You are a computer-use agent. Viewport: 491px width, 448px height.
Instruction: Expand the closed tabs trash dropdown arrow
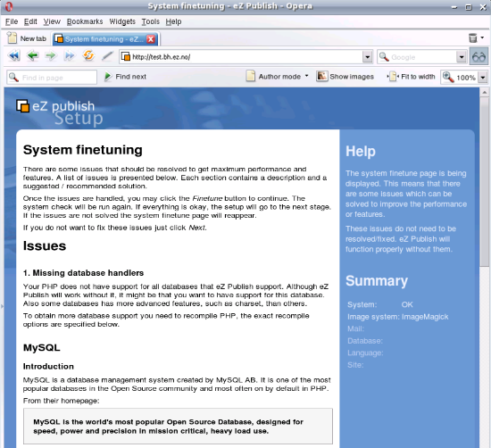click(482, 37)
